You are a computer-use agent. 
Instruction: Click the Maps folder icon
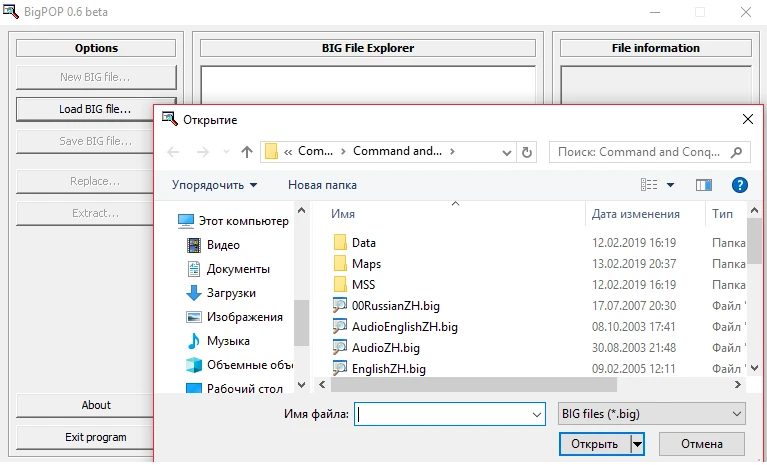pos(340,264)
